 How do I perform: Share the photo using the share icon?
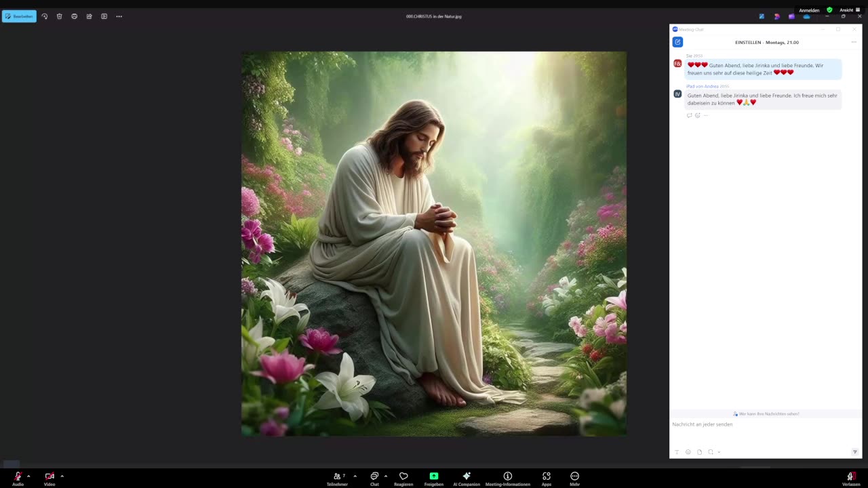[90, 16]
